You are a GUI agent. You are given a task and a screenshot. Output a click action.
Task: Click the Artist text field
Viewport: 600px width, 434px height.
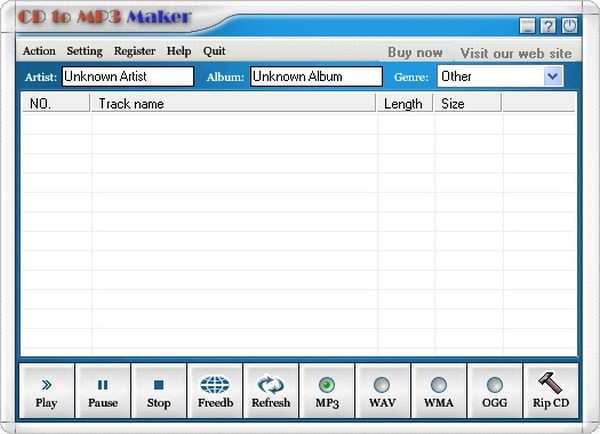(x=127, y=76)
